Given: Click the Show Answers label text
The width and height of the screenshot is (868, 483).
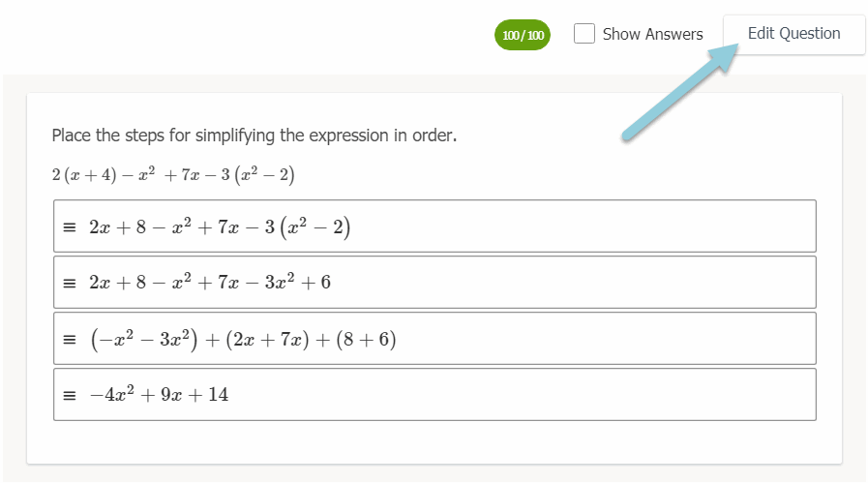Looking at the screenshot, I should click(x=652, y=34).
